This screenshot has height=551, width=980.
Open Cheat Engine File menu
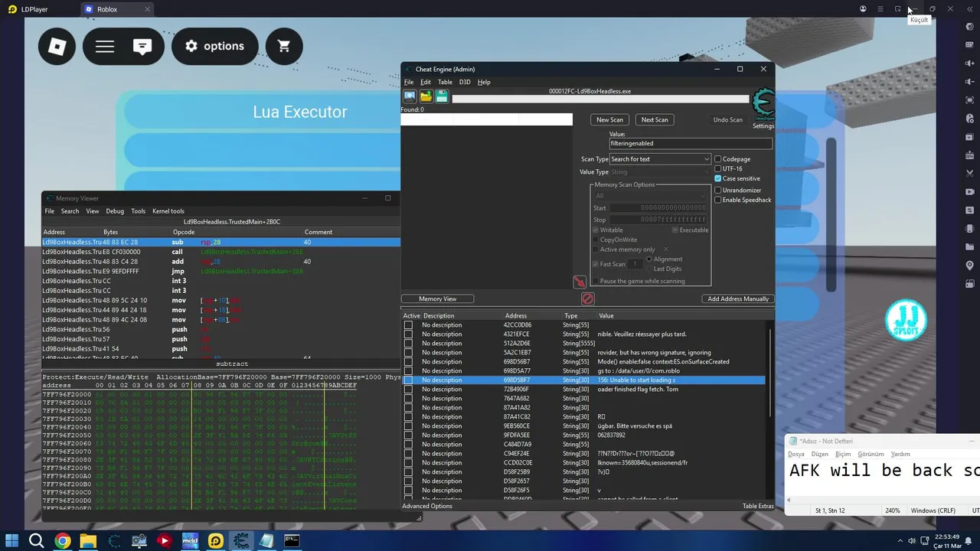409,82
